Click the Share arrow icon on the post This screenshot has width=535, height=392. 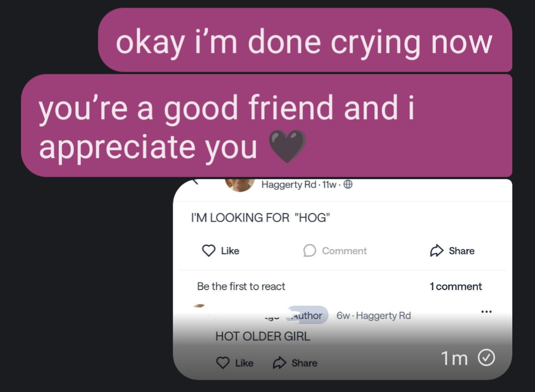(x=436, y=251)
